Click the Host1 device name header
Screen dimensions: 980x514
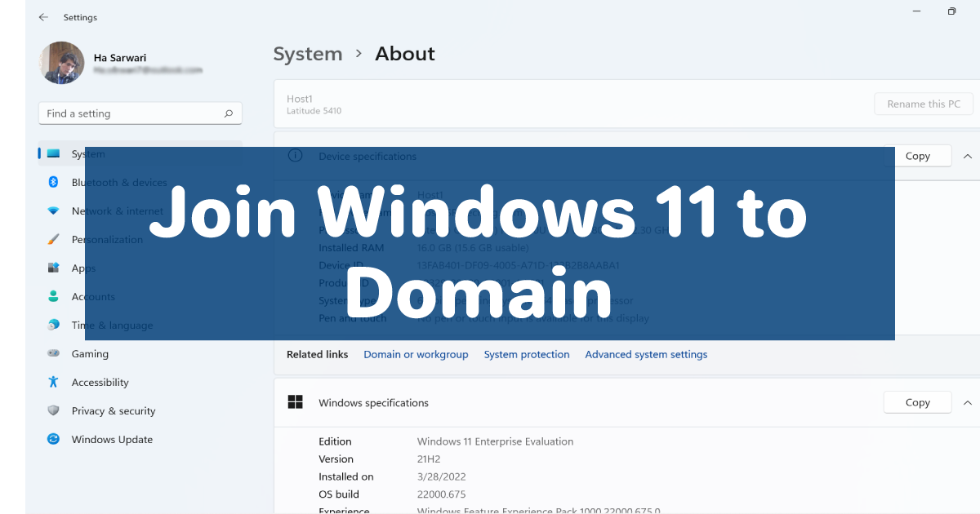[300, 99]
